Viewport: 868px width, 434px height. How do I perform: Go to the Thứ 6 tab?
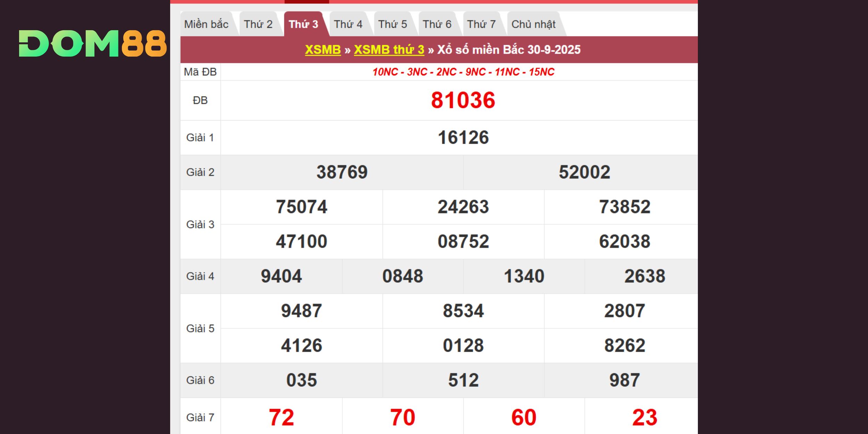[x=437, y=24]
